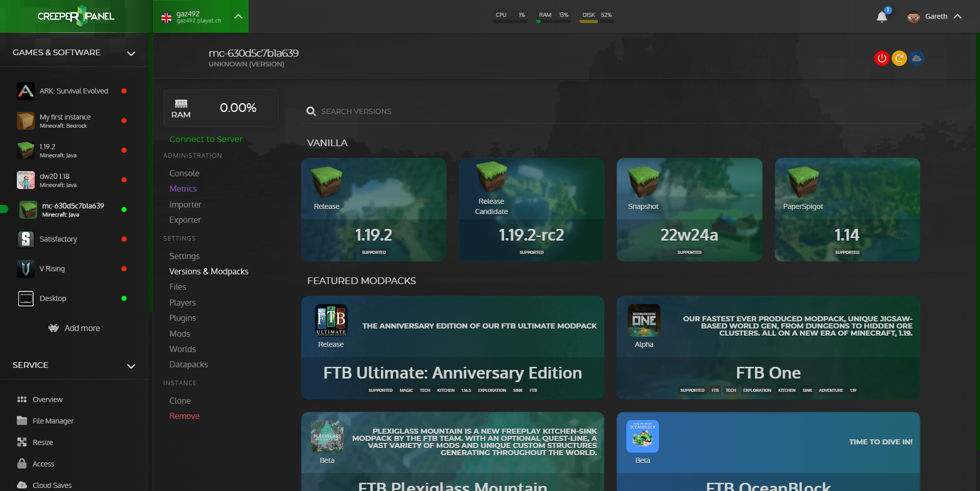
Task: Collapse the Service section chevron
Action: coord(131,366)
